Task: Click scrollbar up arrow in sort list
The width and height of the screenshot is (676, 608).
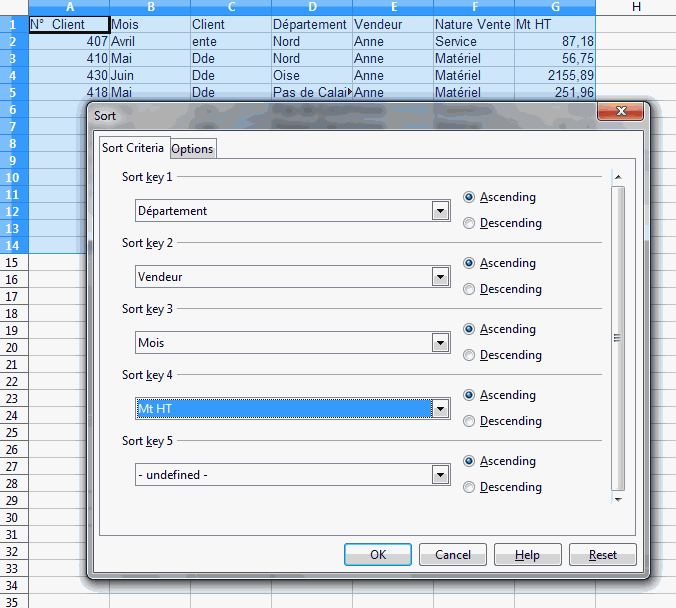Action: pos(618,178)
